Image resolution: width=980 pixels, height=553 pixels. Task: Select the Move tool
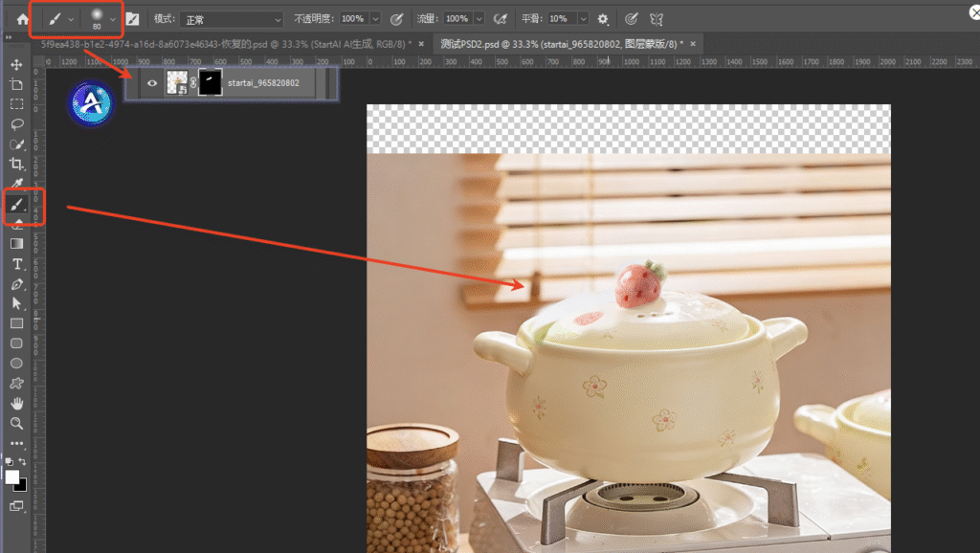[x=16, y=64]
